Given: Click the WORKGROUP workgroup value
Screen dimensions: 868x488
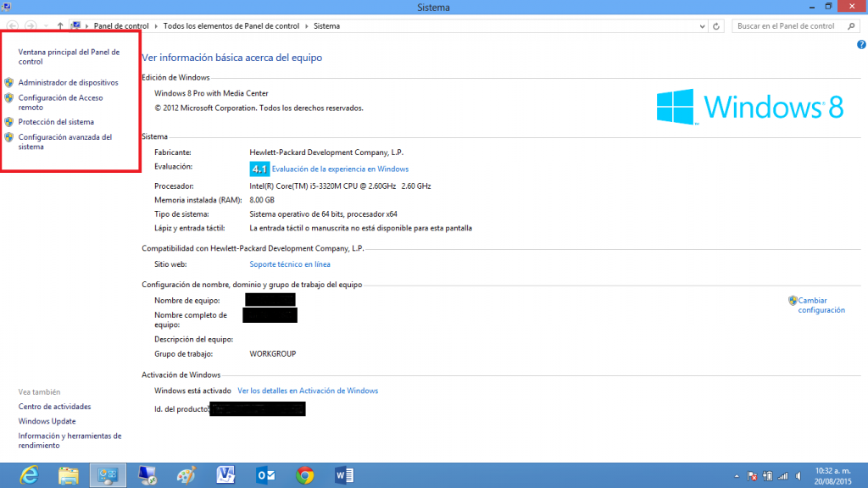Looking at the screenshot, I should 273,354.
